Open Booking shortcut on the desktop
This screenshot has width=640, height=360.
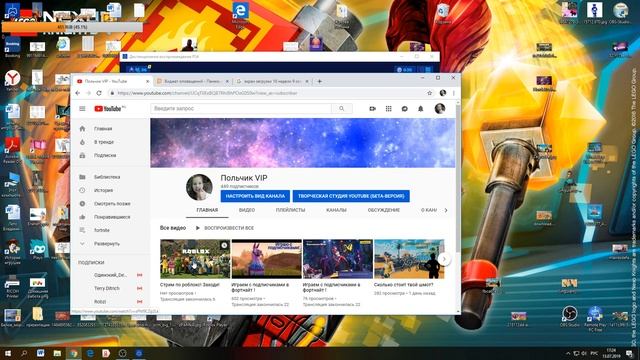pos(12,47)
